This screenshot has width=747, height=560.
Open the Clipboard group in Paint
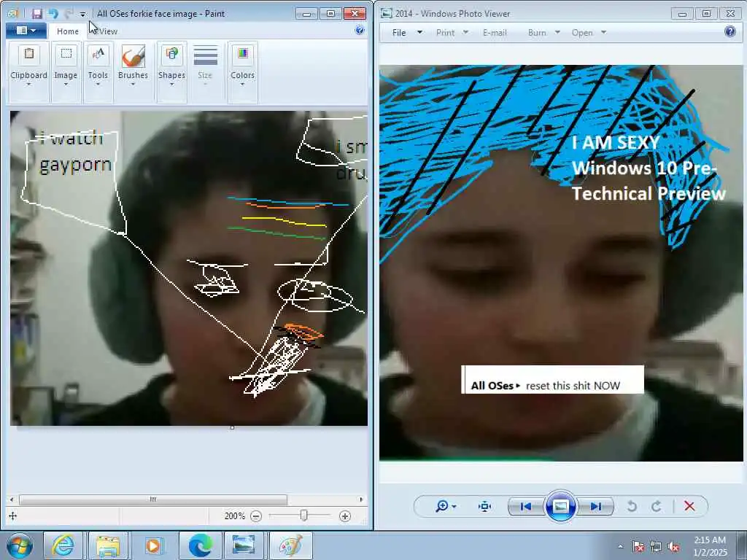(x=28, y=71)
